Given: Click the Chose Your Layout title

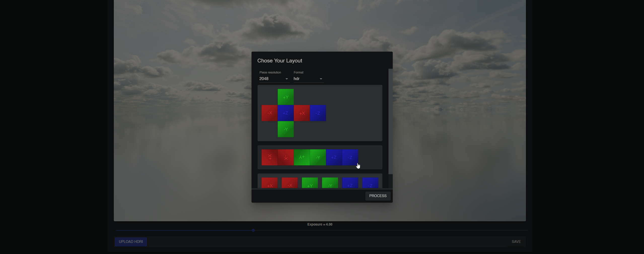Looking at the screenshot, I should pos(280,61).
